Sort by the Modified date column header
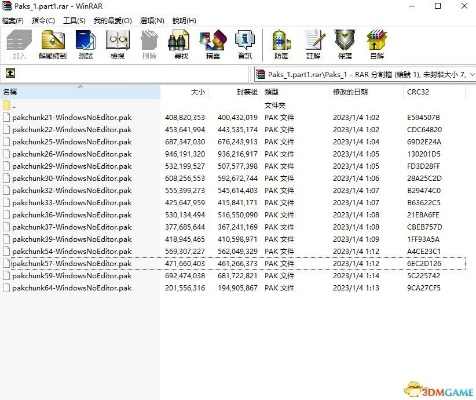 click(366, 92)
